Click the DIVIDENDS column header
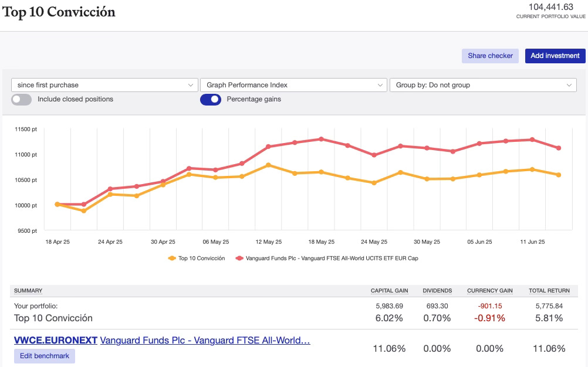The height and width of the screenshot is (367, 588). 437,291
